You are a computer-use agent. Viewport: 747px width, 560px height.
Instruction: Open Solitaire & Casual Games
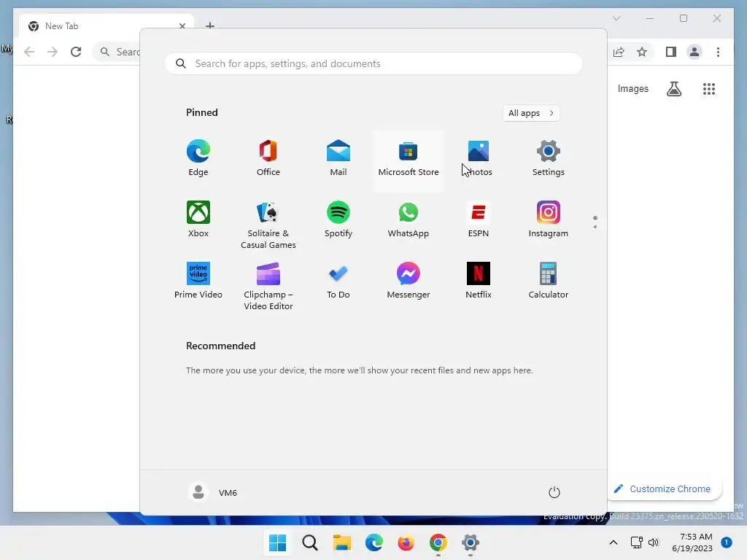point(268,225)
